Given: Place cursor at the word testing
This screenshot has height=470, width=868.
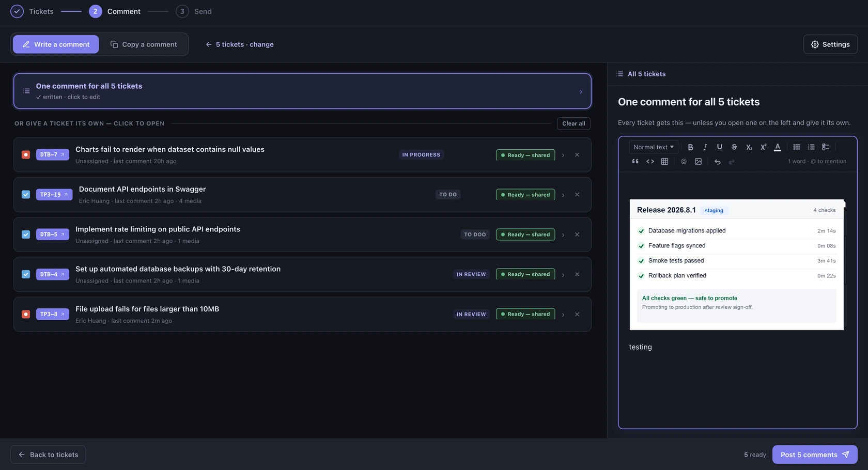Looking at the screenshot, I should pos(640,347).
